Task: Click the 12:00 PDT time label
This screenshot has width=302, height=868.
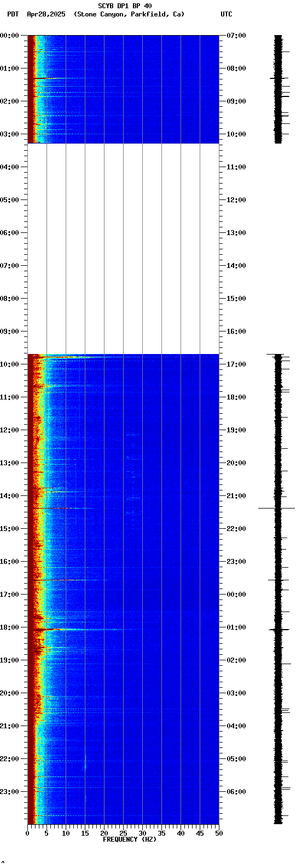Action: [x=9, y=430]
